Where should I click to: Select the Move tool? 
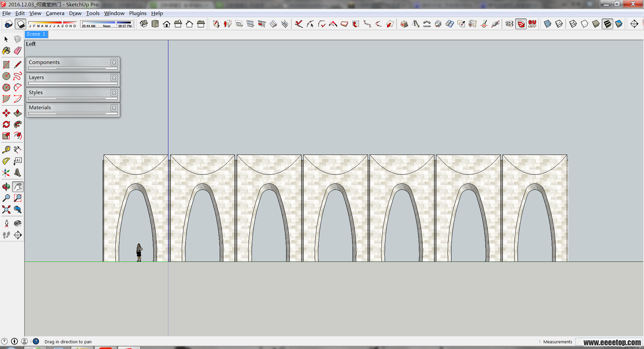(x=6, y=113)
